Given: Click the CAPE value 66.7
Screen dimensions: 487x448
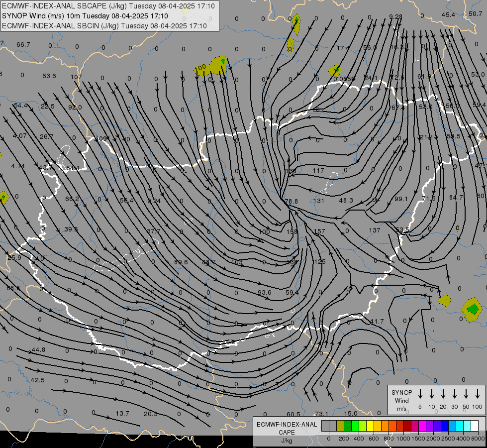Looking at the screenshot, I should click(x=23, y=44).
